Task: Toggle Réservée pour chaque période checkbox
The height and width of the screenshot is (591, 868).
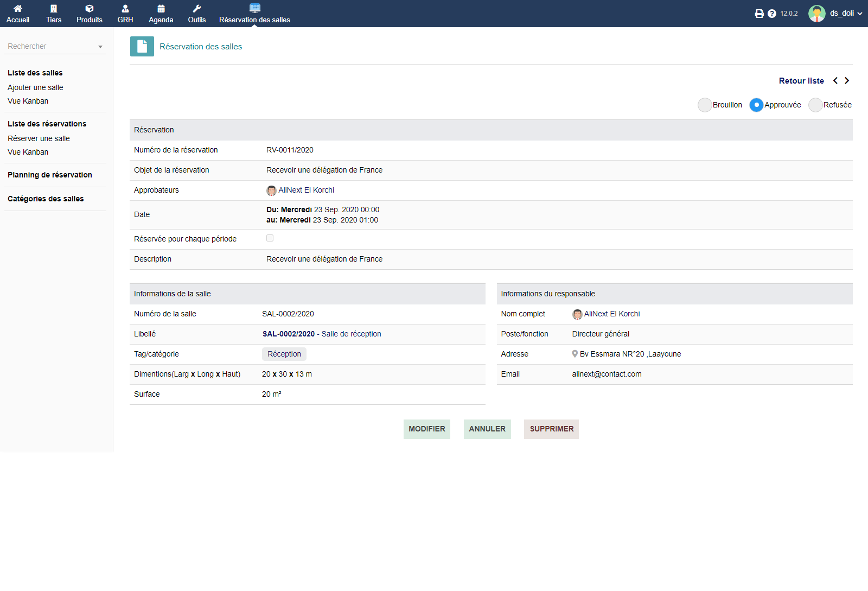Action: pos(270,238)
